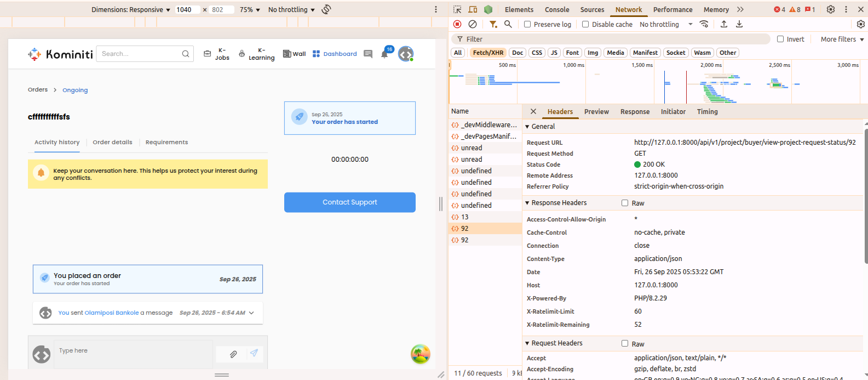Click the search magnifier in Network toolbar
Viewport: 868px width, 380px height.
pos(508,24)
